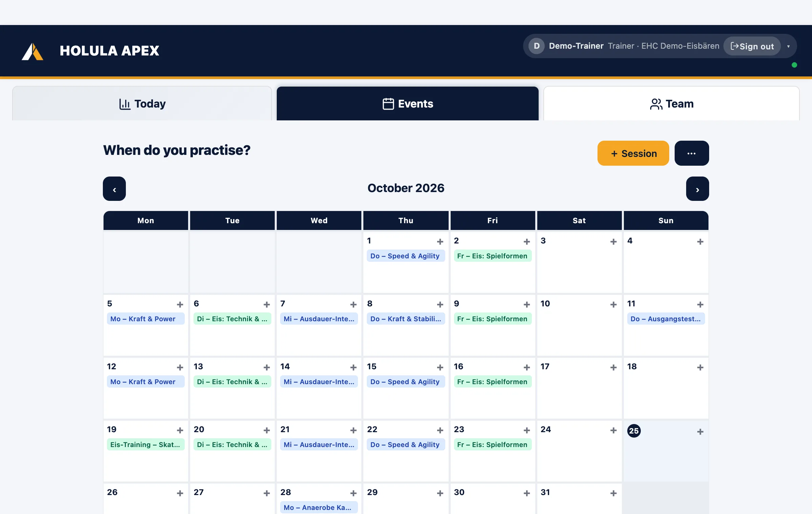Add session on October 17
The width and height of the screenshot is (812, 514).
tap(613, 367)
